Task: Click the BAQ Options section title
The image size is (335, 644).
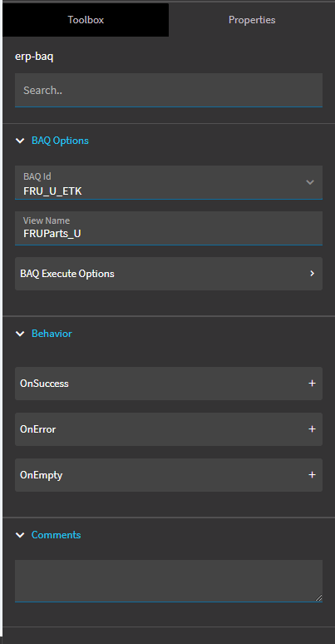Action: point(60,141)
